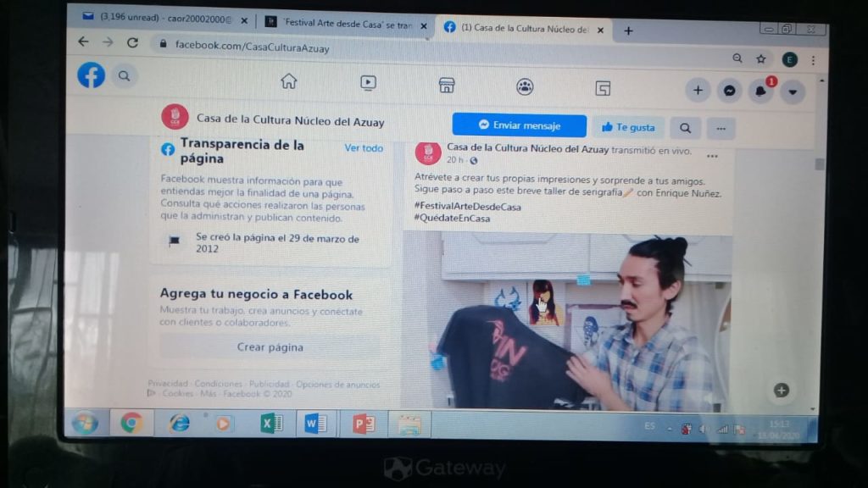
Task: Close the Festival Arte desde Casa tab
Action: click(424, 26)
